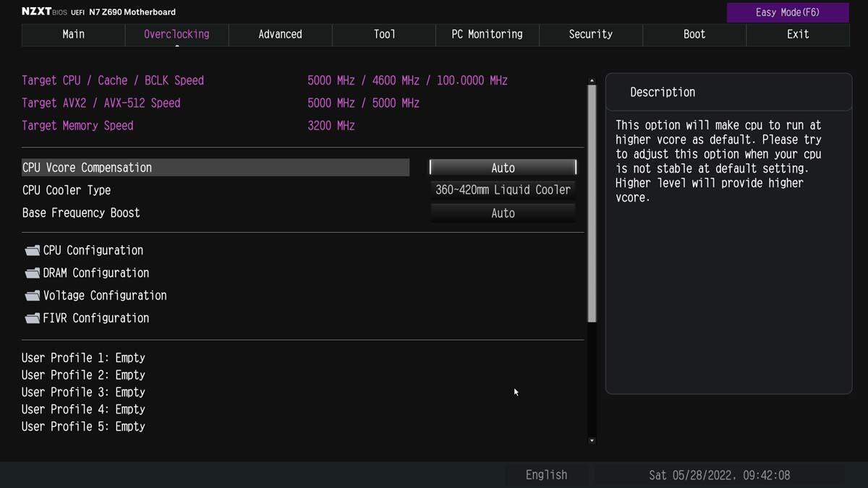Click the 5000 MHz / 4600 MHz / 100.0000 MHz value

pos(407,80)
